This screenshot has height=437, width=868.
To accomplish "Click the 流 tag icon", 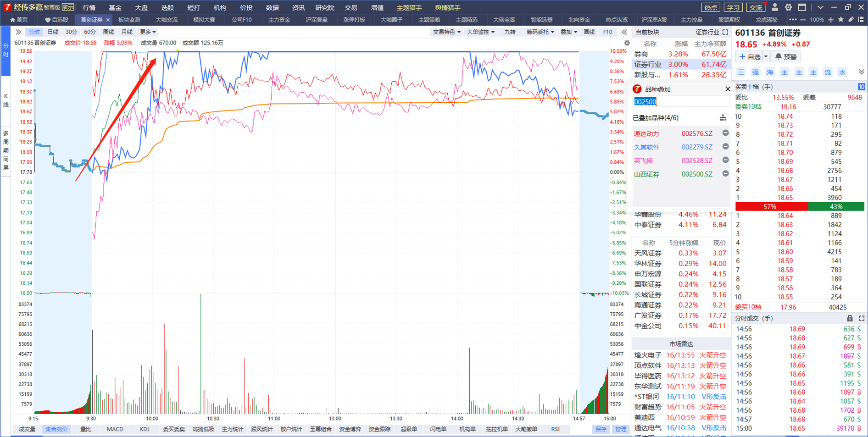I will pyautogui.click(x=828, y=72).
